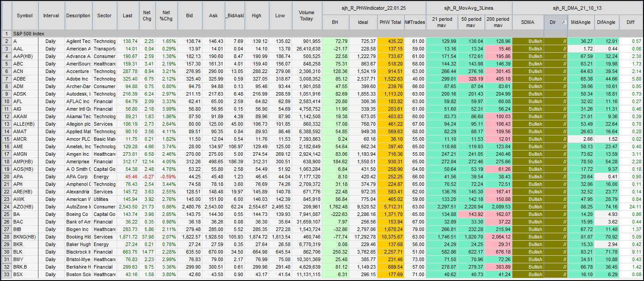Click the Transporta sector cell for AAL
This screenshot has width=644, height=281.
click(x=104, y=49)
